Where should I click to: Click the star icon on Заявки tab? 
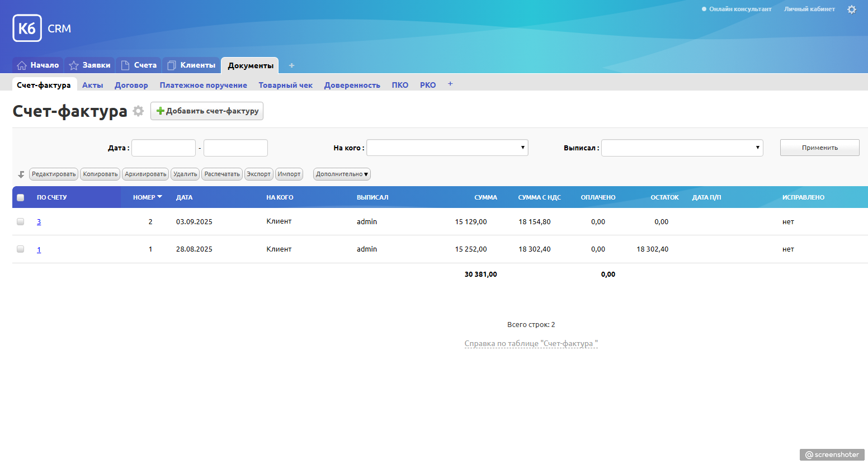[x=74, y=65]
